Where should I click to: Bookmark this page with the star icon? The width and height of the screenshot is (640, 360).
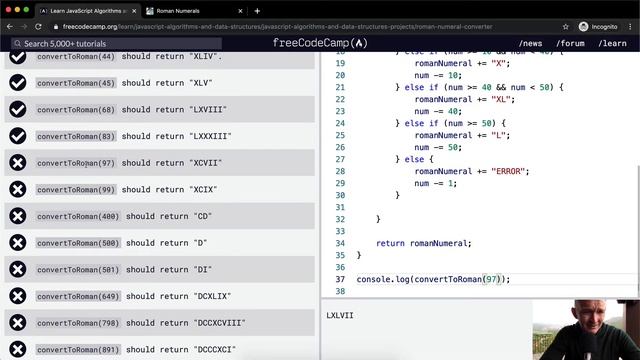click(565, 27)
